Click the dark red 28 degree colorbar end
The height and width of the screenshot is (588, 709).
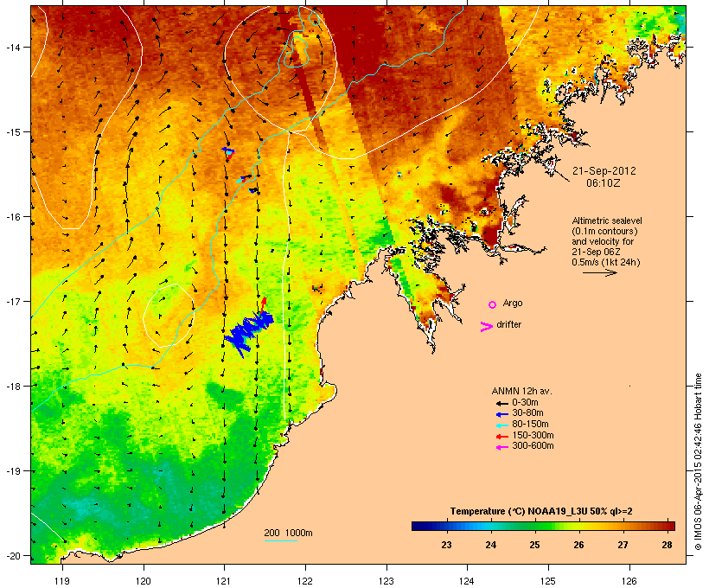(670, 526)
